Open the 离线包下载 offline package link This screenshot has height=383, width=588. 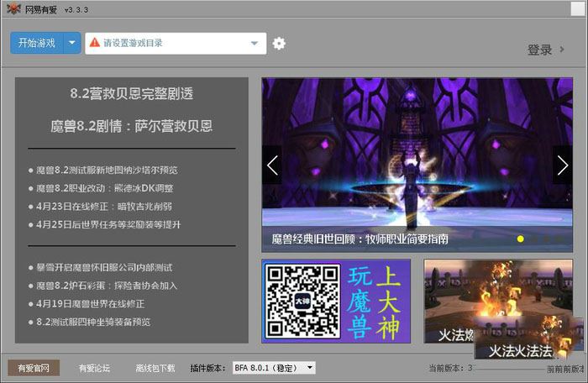point(155,368)
